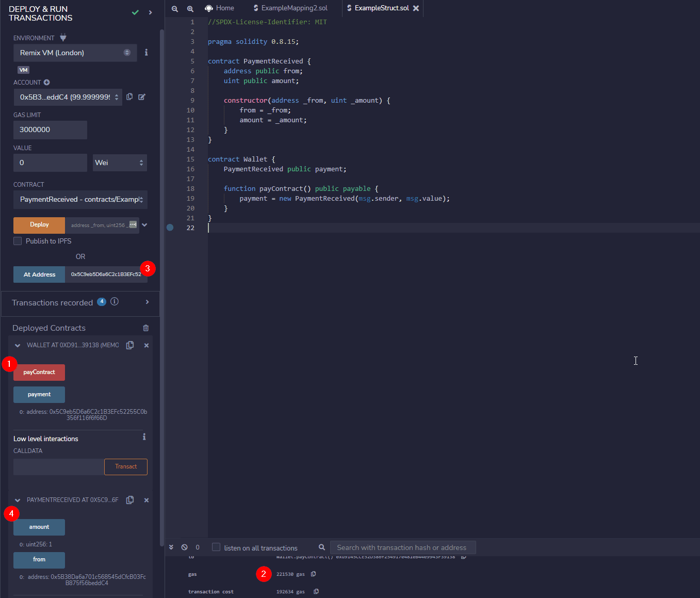The height and width of the screenshot is (598, 700).
Task: Click the Low level interactions info icon
Action: click(x=144, y=437)
